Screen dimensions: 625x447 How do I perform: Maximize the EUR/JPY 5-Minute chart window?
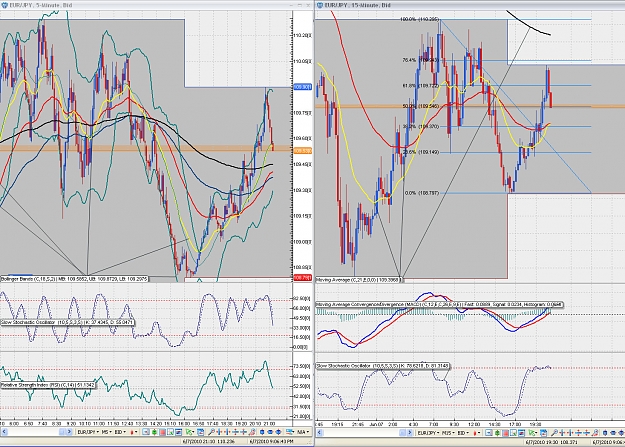tap(300, 5)
